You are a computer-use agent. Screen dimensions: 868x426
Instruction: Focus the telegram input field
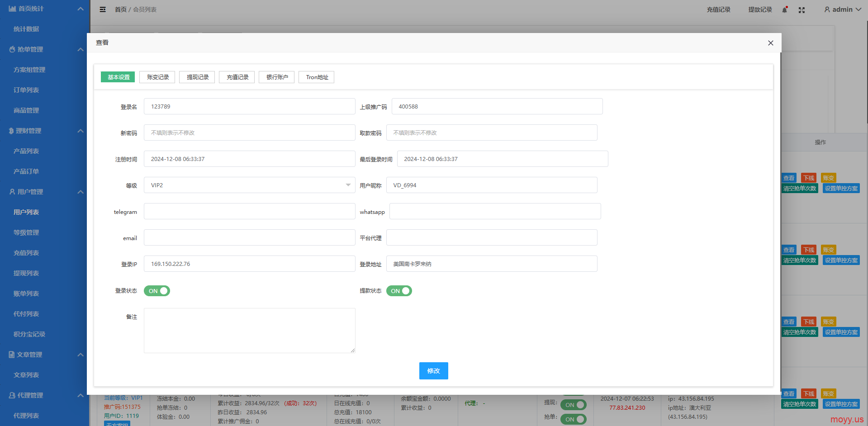249,211
